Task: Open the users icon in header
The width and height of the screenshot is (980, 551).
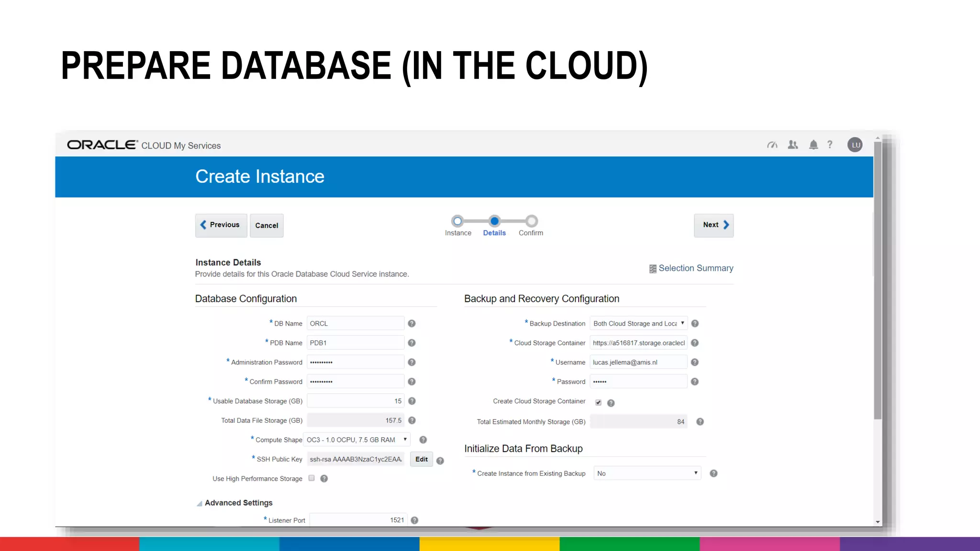Action: 793,145
